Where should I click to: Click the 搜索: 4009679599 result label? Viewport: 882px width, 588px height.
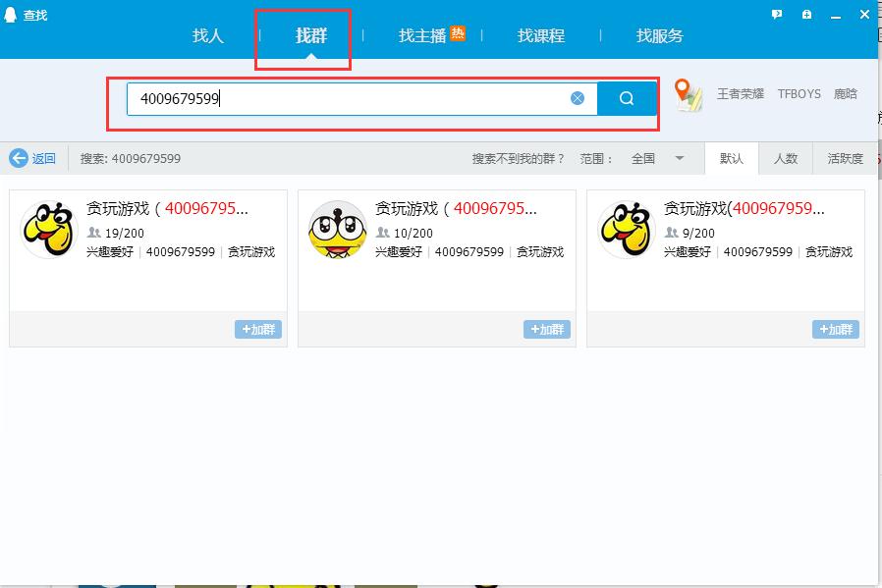click(131, 158)
